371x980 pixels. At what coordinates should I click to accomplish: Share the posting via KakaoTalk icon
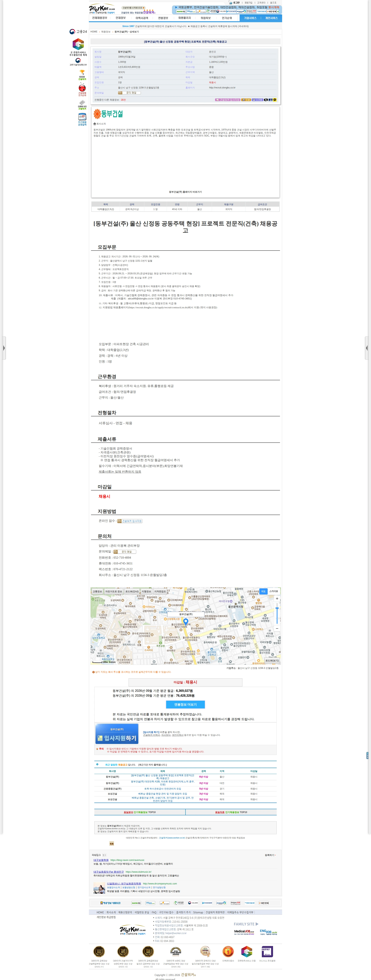point(275,100)
